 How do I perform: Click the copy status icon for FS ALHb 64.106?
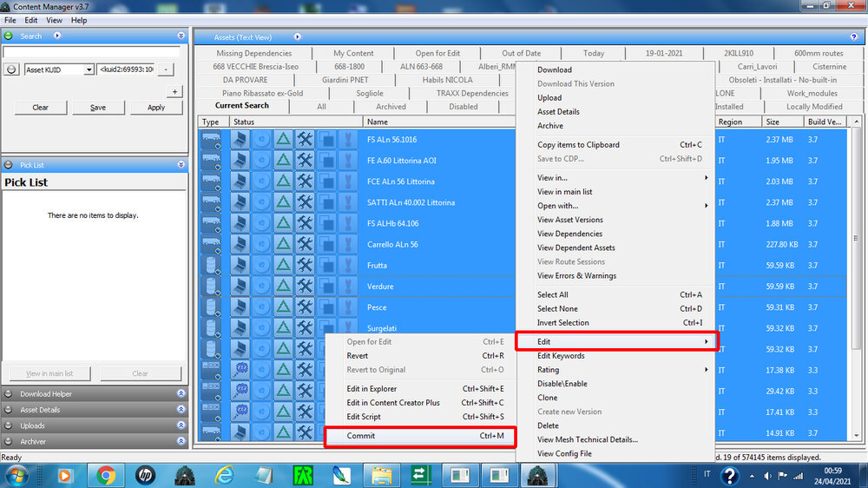[x=327, y=224]
